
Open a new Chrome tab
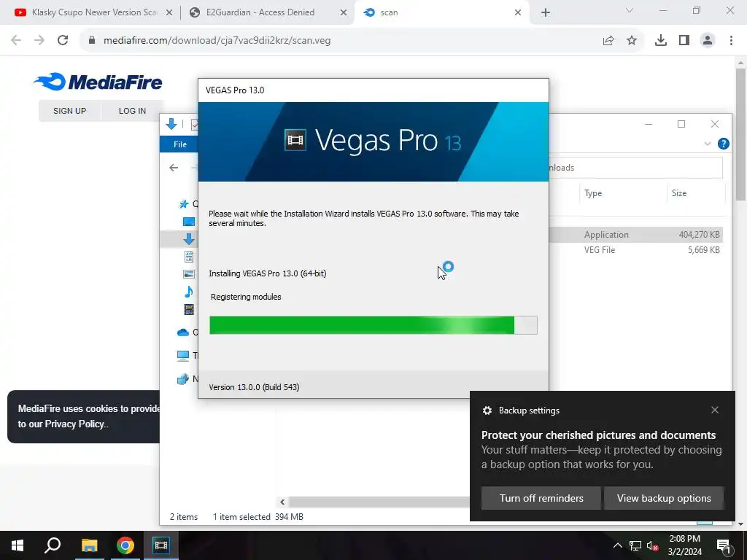click(546, 13)
